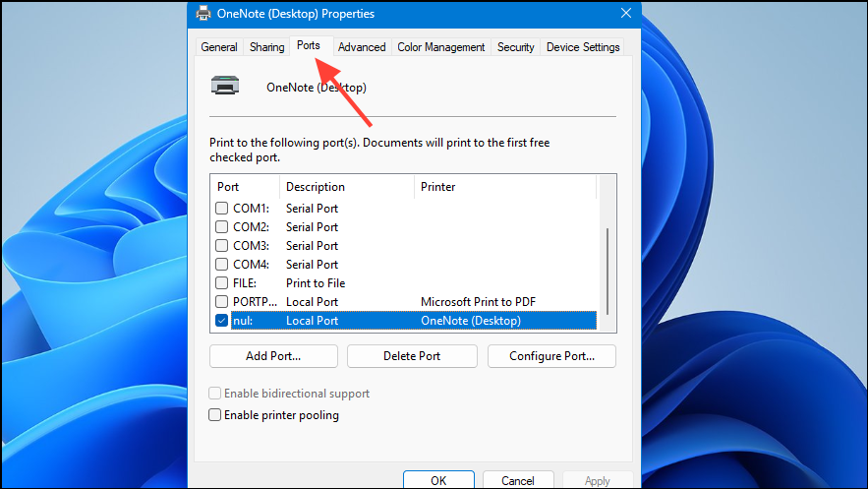Click the port list vertical scrollbar thumb
Viewport: 868px width, 489px height.
coord(608,272)
